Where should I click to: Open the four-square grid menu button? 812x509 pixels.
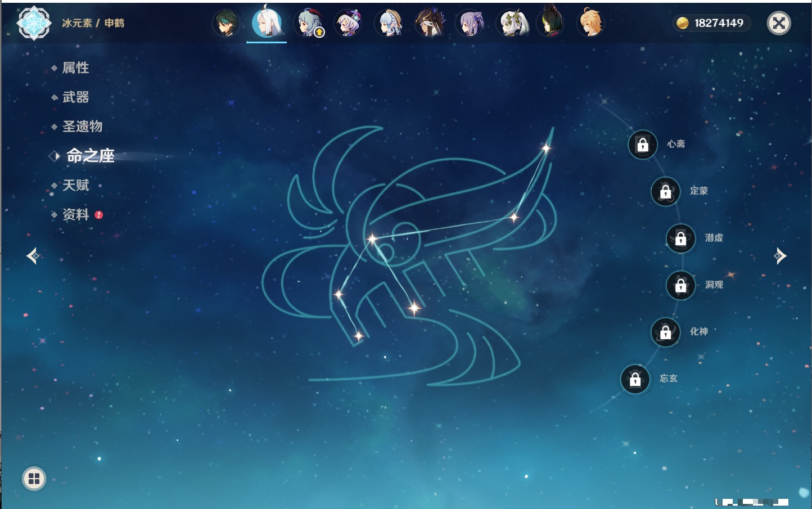pyautogui.click(x=34, y=479)
